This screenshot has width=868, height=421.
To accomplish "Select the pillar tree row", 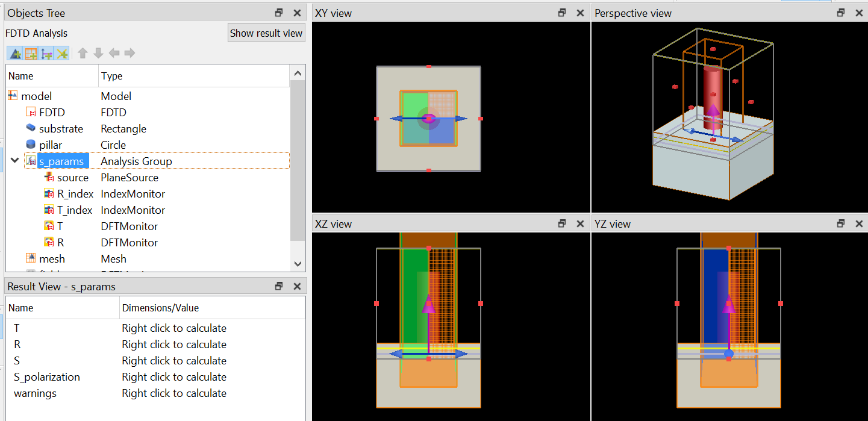I will 148,145.
